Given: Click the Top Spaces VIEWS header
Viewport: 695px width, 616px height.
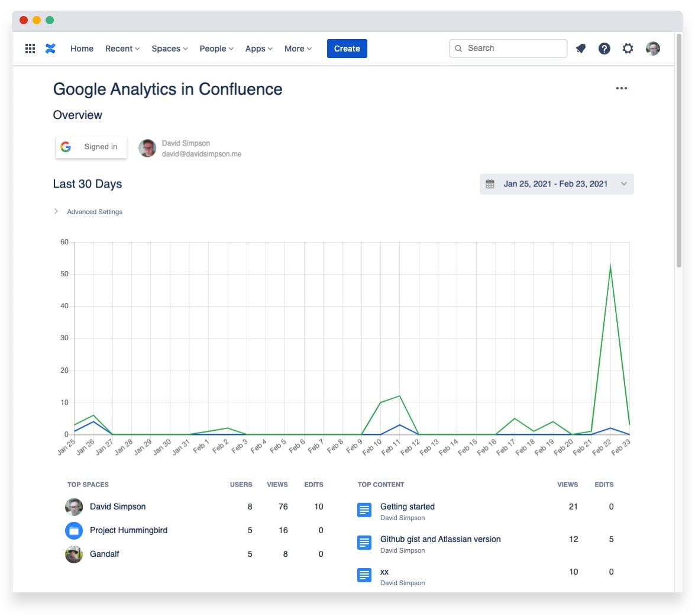Looking at the screenshot, I should click(x=277, y=485).
